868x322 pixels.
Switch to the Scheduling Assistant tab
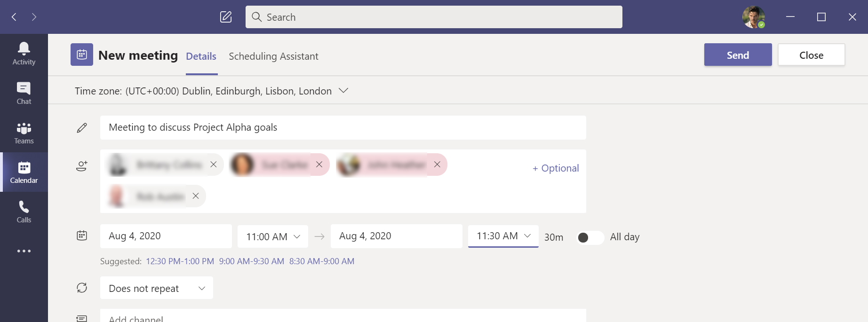click(x=273, y=56)
